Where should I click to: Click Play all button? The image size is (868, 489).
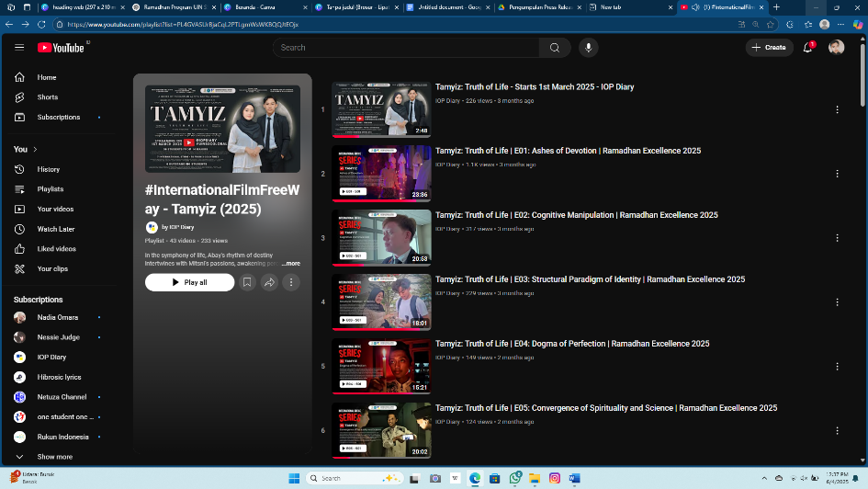(x=189, y=282)
